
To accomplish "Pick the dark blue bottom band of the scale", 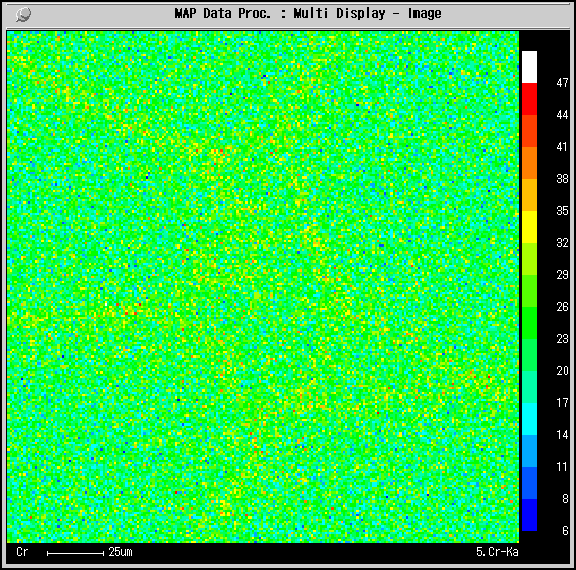I will tap(529, 515).
